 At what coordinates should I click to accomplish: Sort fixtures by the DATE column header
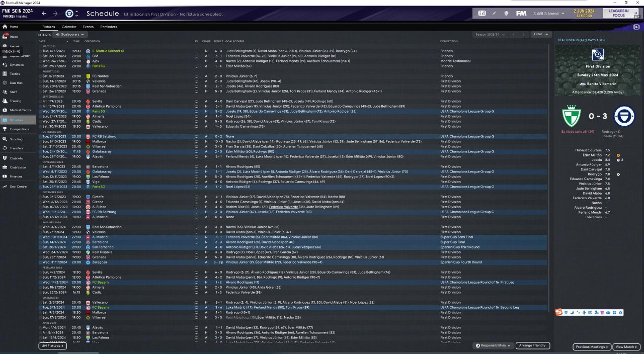pos(42,41)
